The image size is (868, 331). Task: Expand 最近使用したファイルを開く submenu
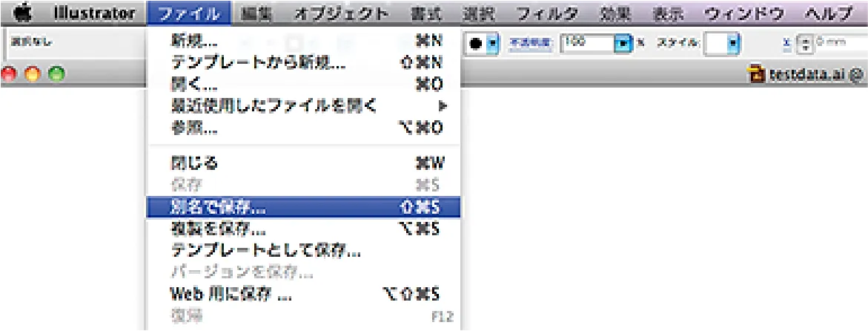tap(303, 105)
